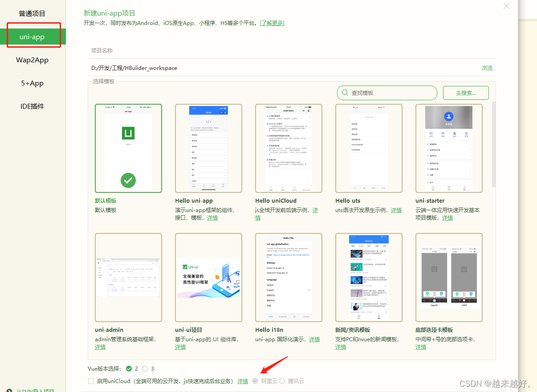The height and width of the screenshot is (392, 537).
Task: Open the uniCloud 详情 link
Action: (243, 381)
